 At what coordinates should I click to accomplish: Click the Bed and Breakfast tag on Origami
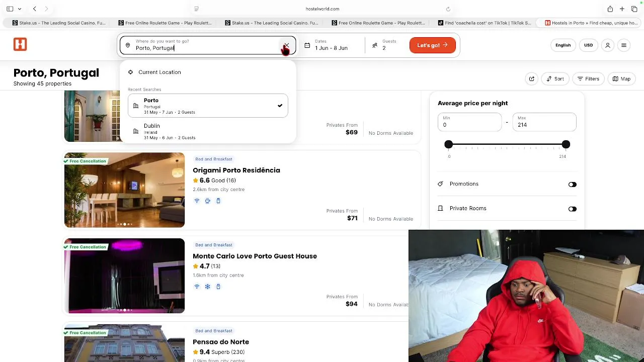[213, 159]
